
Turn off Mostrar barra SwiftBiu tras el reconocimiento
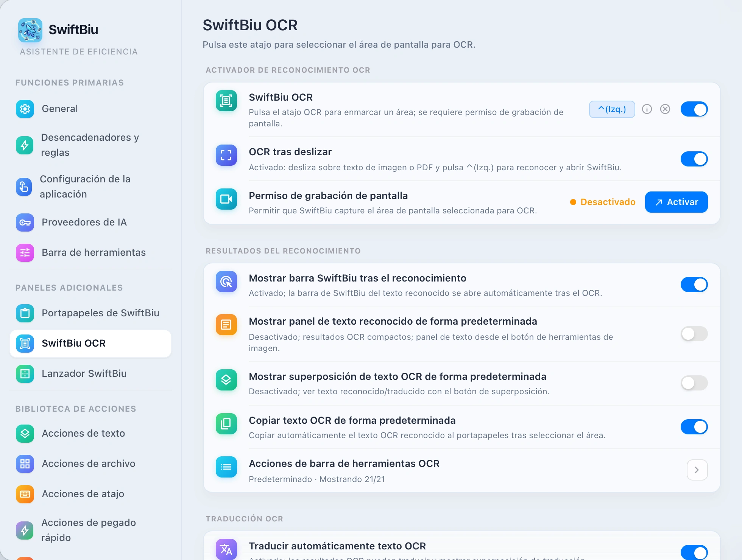(694, 285)
